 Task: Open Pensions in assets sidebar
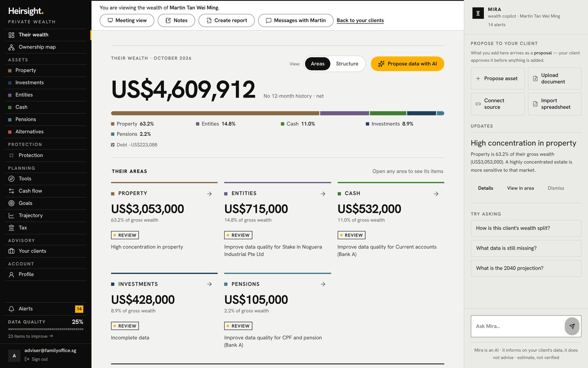click(46, 120)
